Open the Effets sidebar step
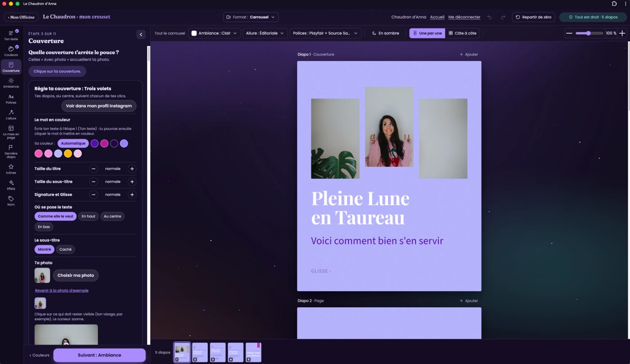This screenshot has height=364, width=630. [11, 185]
